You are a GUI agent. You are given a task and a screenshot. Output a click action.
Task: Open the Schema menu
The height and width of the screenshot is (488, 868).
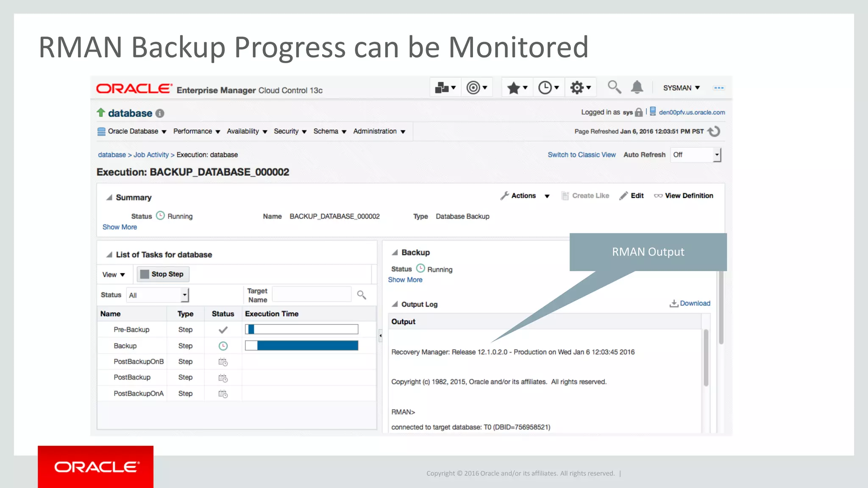tap(330, 131)
